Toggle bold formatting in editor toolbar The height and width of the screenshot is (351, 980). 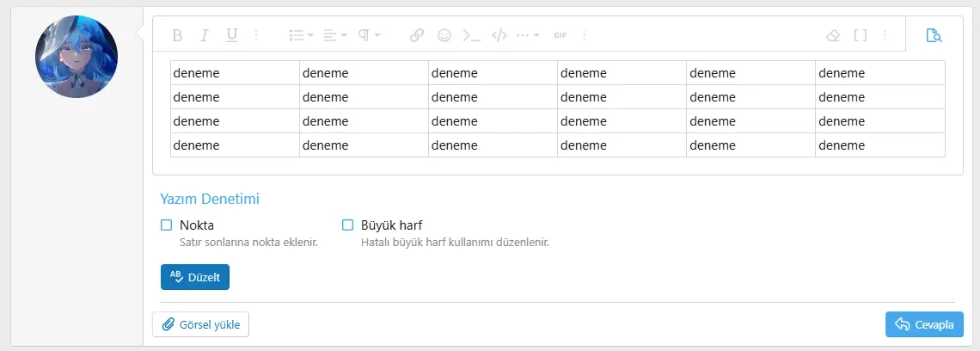177,35
